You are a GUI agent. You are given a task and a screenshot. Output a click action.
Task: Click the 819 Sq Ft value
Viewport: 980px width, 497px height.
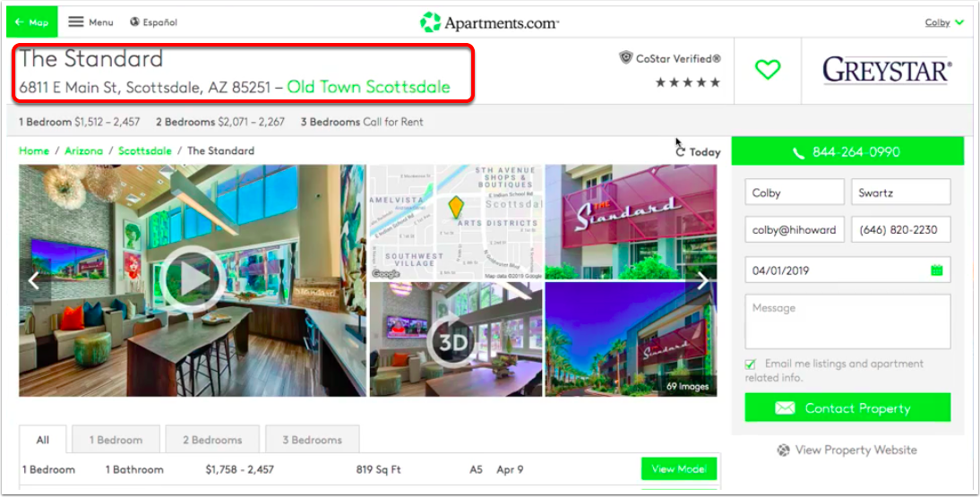pyautogui.click(x=379, y=469)
